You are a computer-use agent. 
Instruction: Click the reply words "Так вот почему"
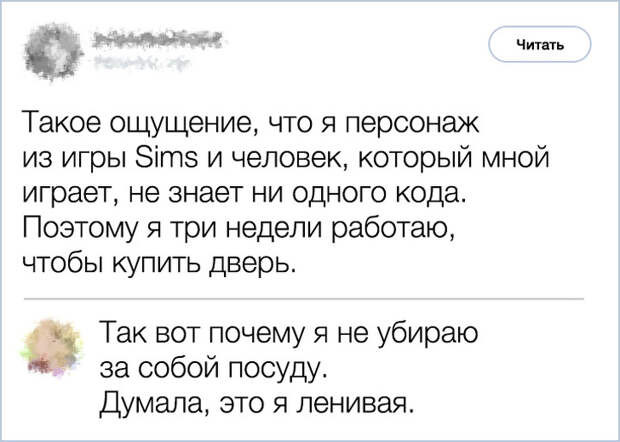click(200, 333)
